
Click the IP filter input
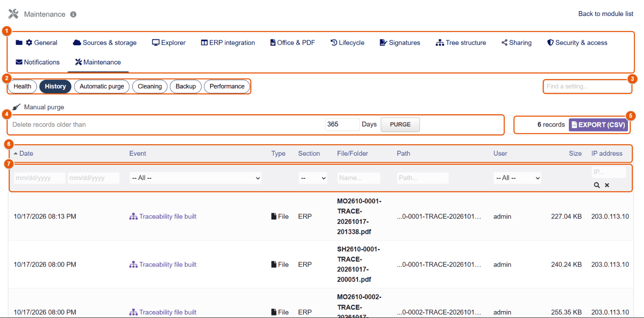click(609, 173)
